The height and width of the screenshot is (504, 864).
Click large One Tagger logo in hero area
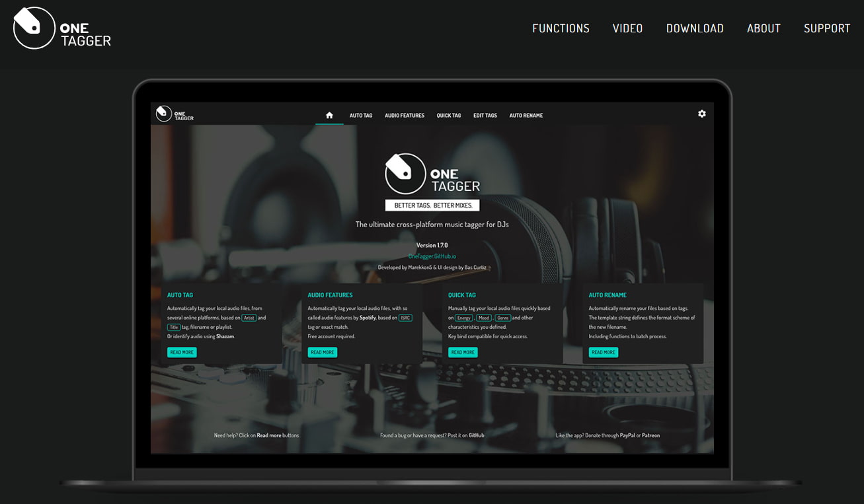pyautogui.click(x=432, y=174)
